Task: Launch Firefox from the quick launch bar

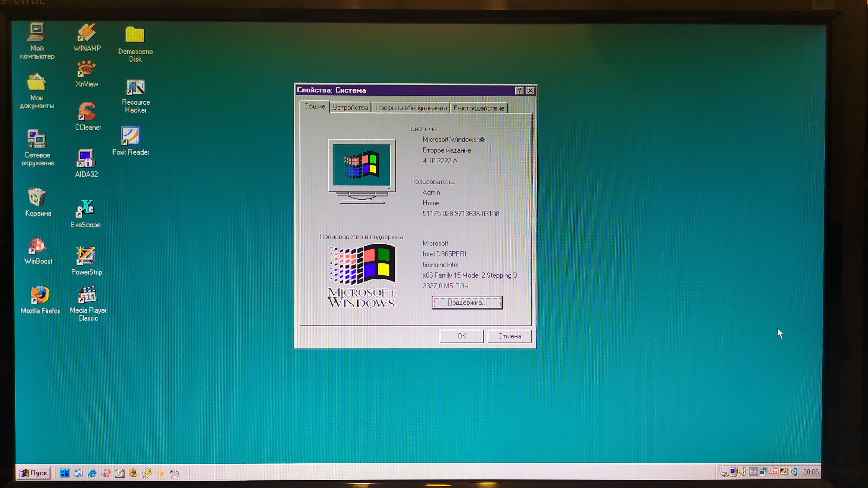Action: (134, 473)
